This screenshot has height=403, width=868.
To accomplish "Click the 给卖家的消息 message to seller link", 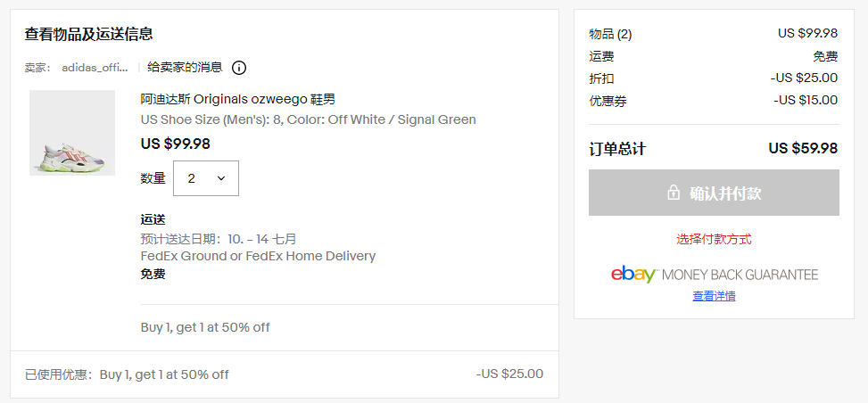I will [185, 68].
